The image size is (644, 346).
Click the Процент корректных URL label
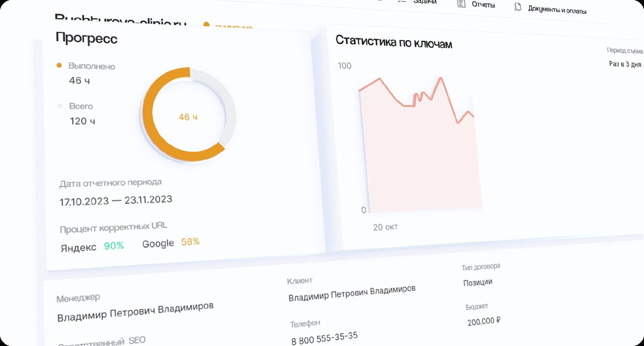click(x=114, y=227)
